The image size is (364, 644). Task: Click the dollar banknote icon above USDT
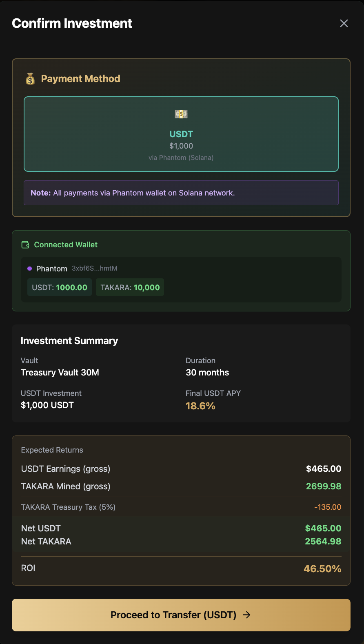[181, 114]
